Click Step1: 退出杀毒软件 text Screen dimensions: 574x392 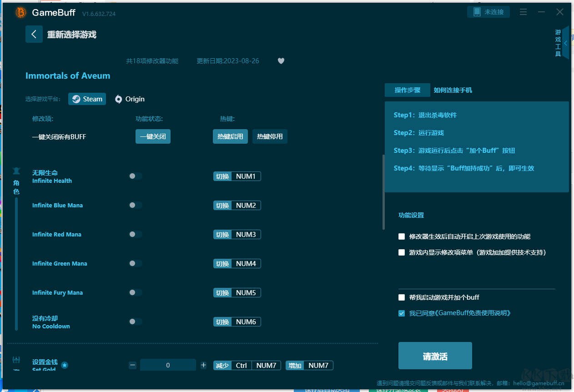(425, 115)
